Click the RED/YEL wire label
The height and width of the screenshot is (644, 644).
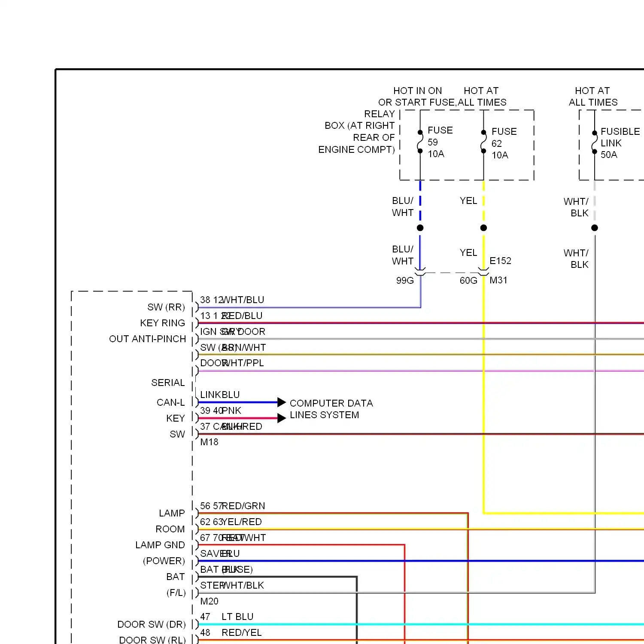pyautogui.click(x=241, y=633)
